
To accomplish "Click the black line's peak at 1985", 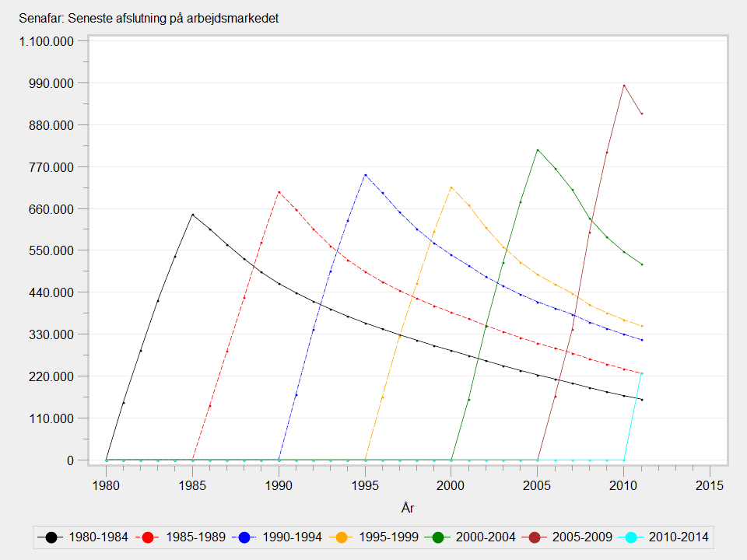I will pyautogui.click(x=193, y=215).
